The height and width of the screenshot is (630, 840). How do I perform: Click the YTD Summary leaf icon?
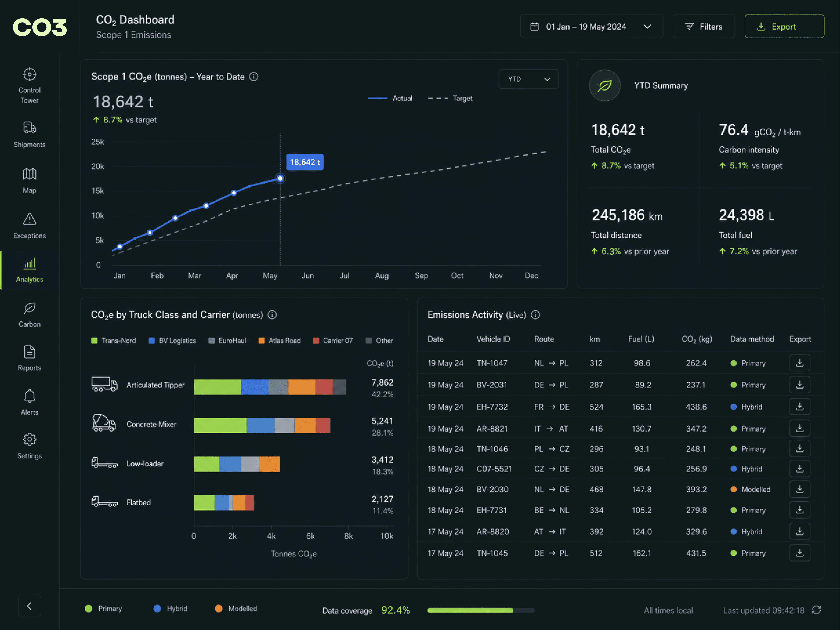(x=605, y=86)
